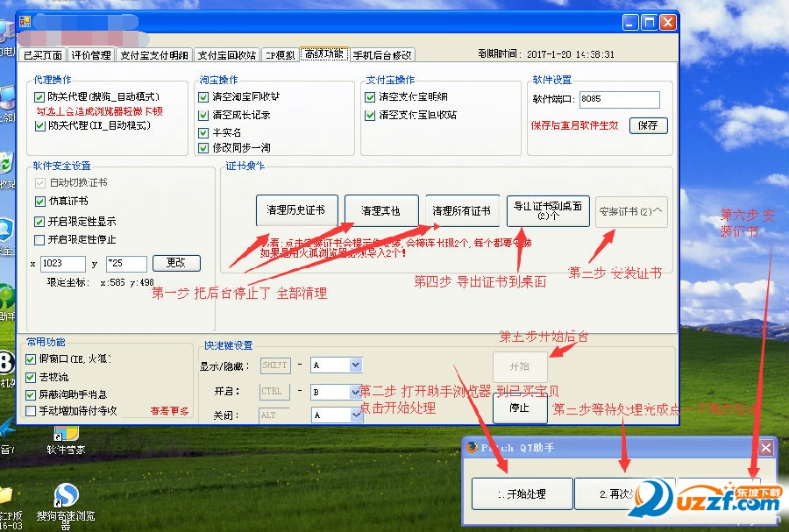This screenshot has width=789, height=532.
Task: Click 更改 button beside coordinates
Action: tap(176, 262)
